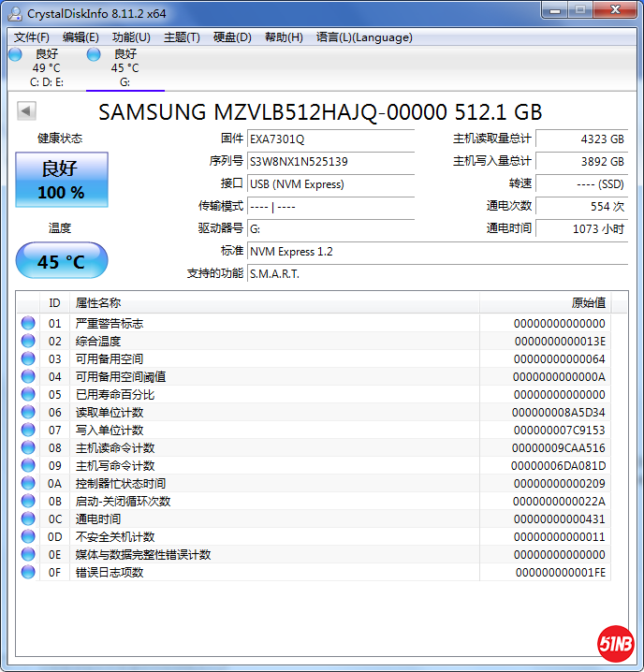Click status orb for attribute 05 已用寿命百分比

click(28, 394)
